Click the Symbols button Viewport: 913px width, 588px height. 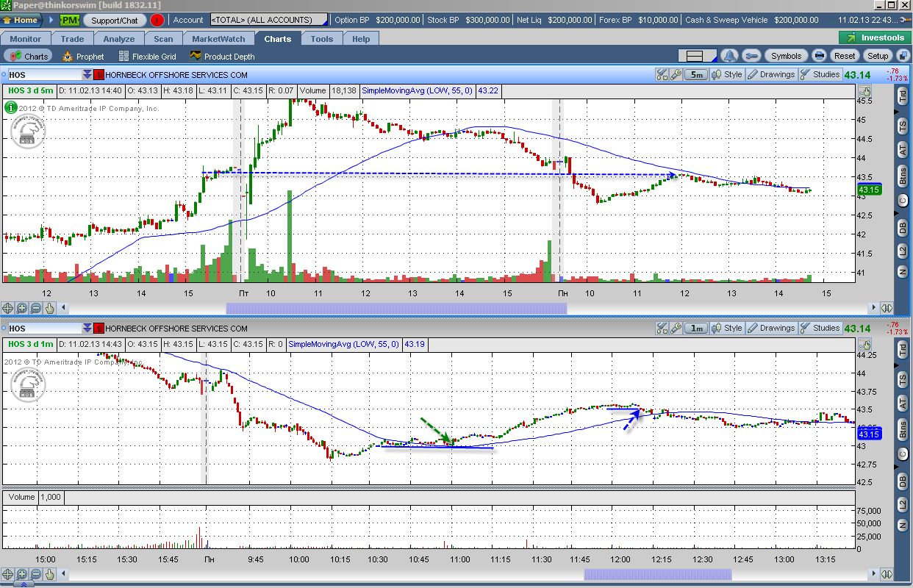[x=786, y=56]
